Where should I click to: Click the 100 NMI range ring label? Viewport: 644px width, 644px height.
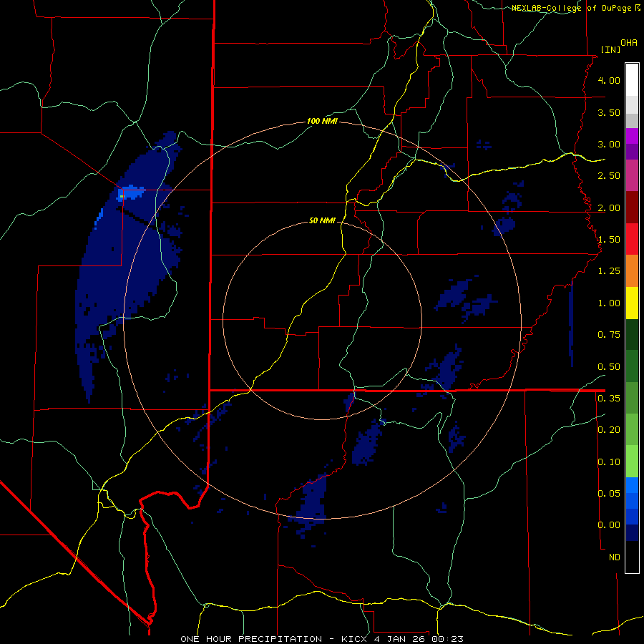(x=321, y=121)
